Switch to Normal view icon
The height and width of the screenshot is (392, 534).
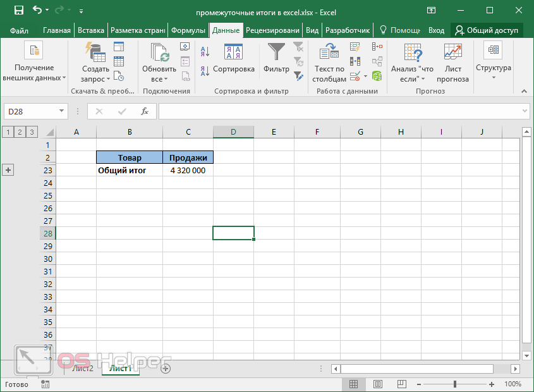click(x=353, y=384)
